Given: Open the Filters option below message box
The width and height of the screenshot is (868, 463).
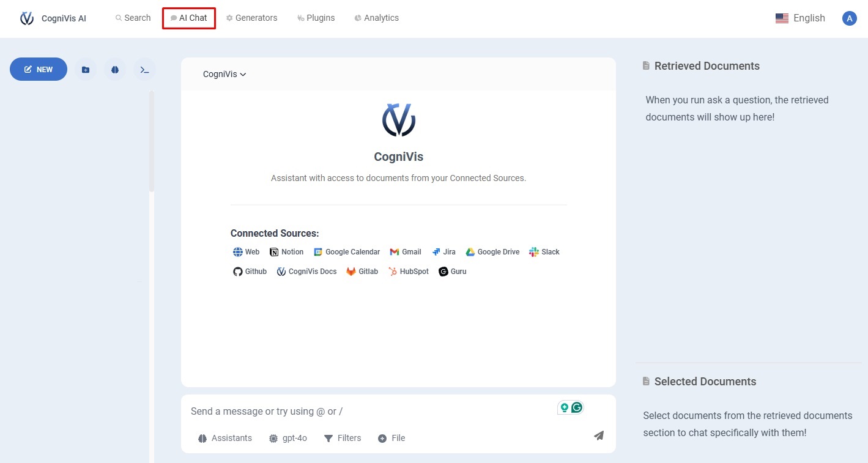Looking at the screenshot, I should point(343,439).
